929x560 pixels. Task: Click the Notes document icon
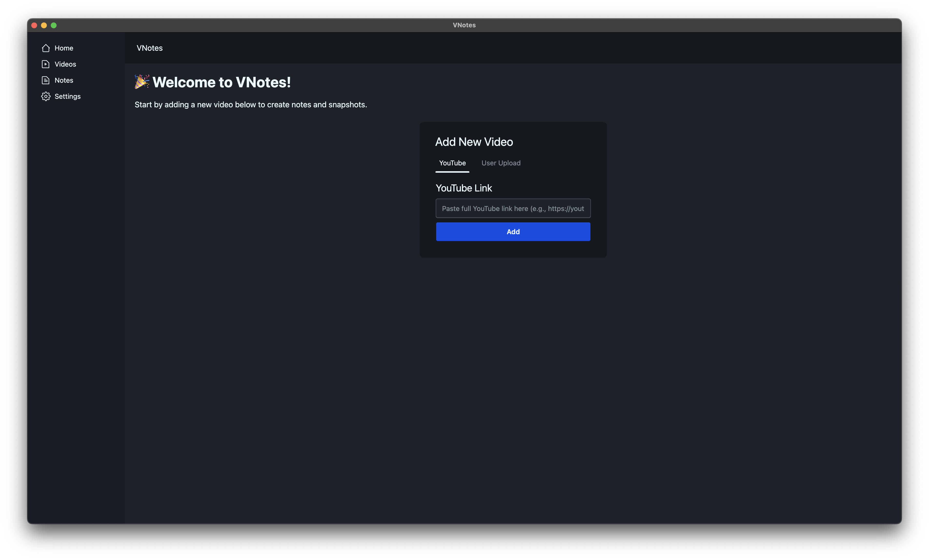[46, 80]
